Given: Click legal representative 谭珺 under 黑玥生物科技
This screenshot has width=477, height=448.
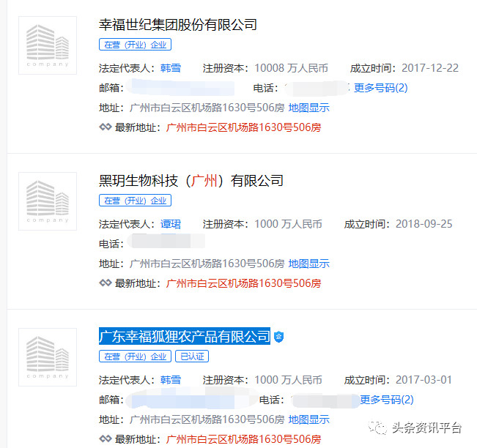Looking at the screenshot, I should pyautogui.click(x=171, y=224).
